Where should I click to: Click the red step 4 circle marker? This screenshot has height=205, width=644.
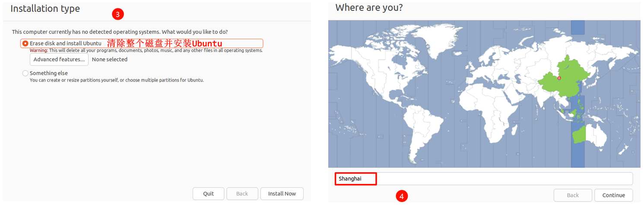pos(402,196)
